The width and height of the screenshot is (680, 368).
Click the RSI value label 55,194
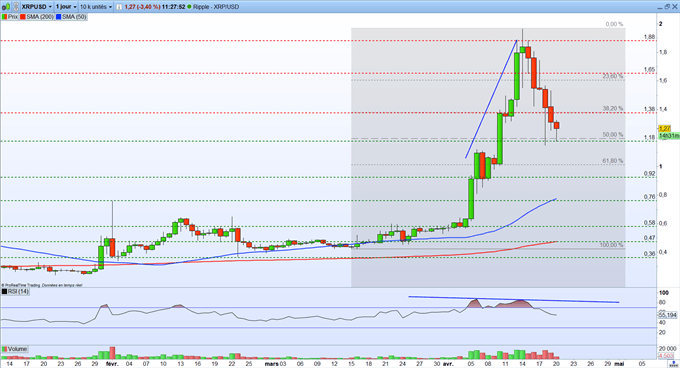coord(668,315)
